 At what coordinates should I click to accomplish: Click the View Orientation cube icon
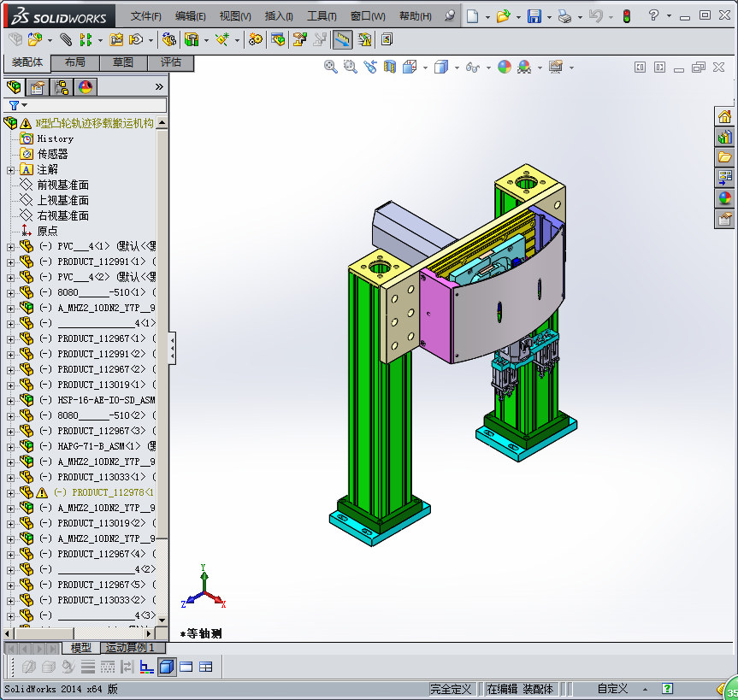click(x=410, y=68)
